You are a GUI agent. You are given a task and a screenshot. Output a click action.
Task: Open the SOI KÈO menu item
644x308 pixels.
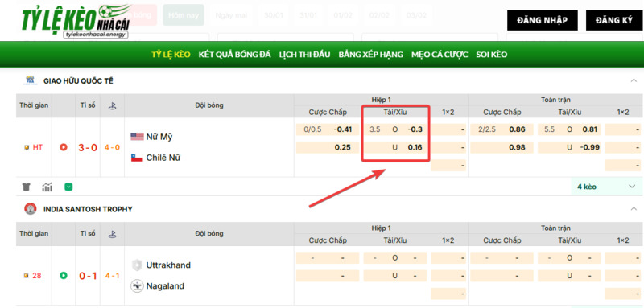point(491,55)
